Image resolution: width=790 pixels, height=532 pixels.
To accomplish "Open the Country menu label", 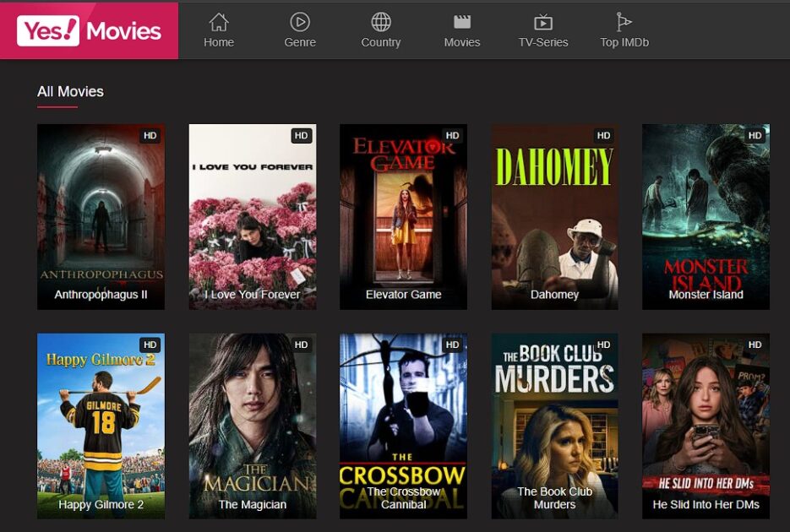I will pyautogui.click(x=381, y=42).
